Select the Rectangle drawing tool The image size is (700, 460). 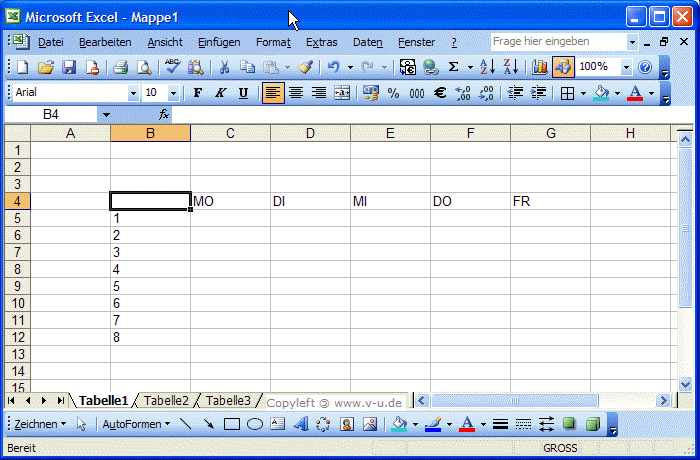pos(232,424)
